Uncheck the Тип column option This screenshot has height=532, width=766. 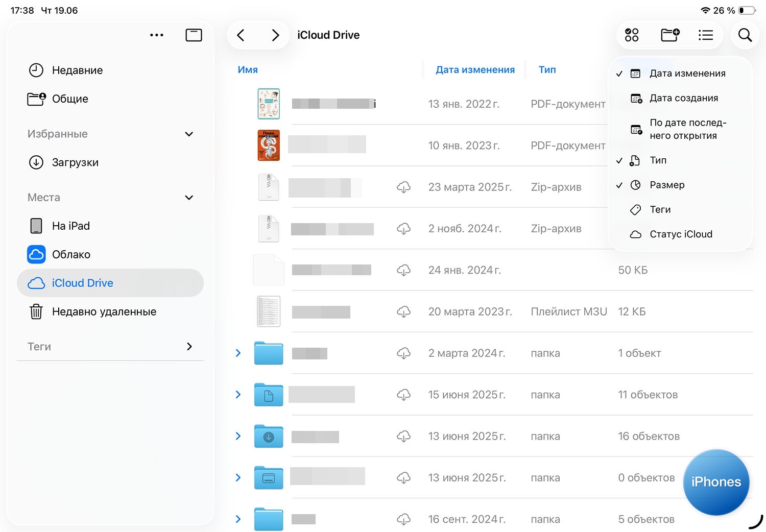click(658, 160)
